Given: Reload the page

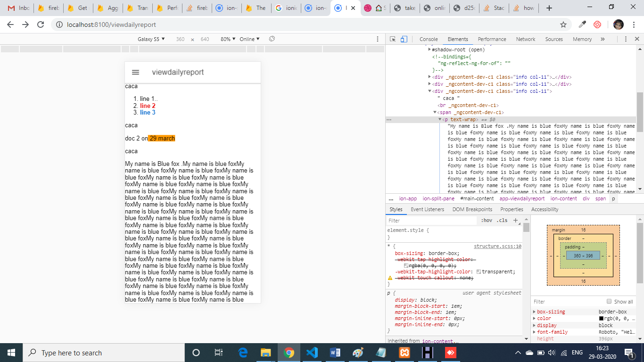Looking at the screenshot, I should coord(41,25).
